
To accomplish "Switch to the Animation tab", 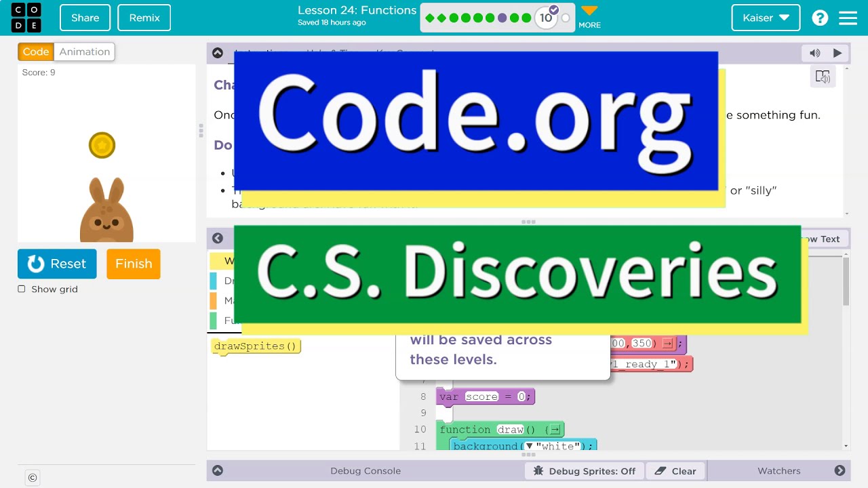I will pyautogui.click(x=84, y=52).
